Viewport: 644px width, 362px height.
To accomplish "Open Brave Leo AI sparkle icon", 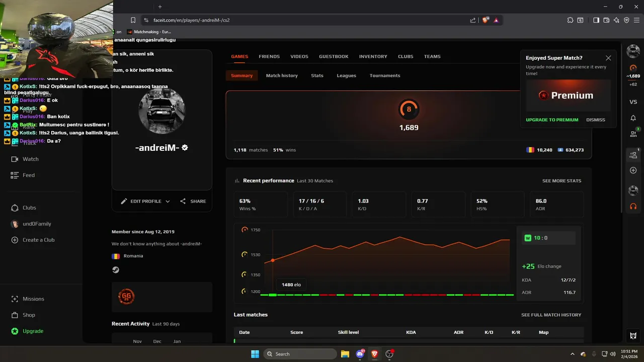I will [616, 20].
